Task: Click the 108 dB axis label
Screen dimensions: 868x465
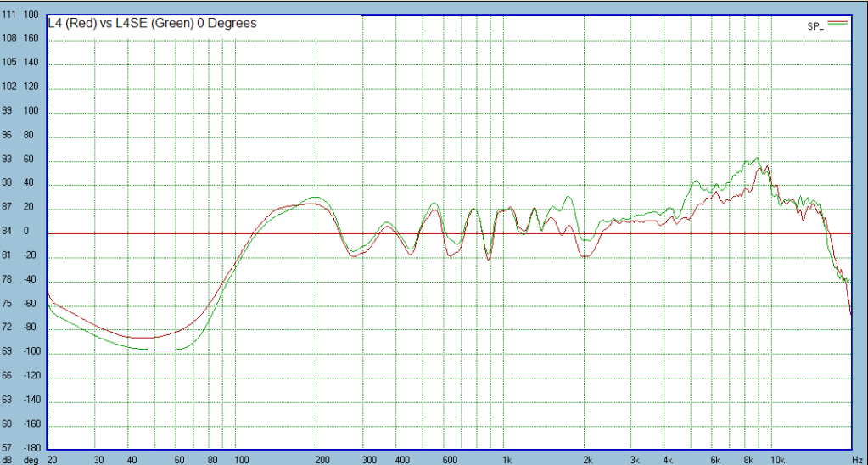Action: [8, 39]
